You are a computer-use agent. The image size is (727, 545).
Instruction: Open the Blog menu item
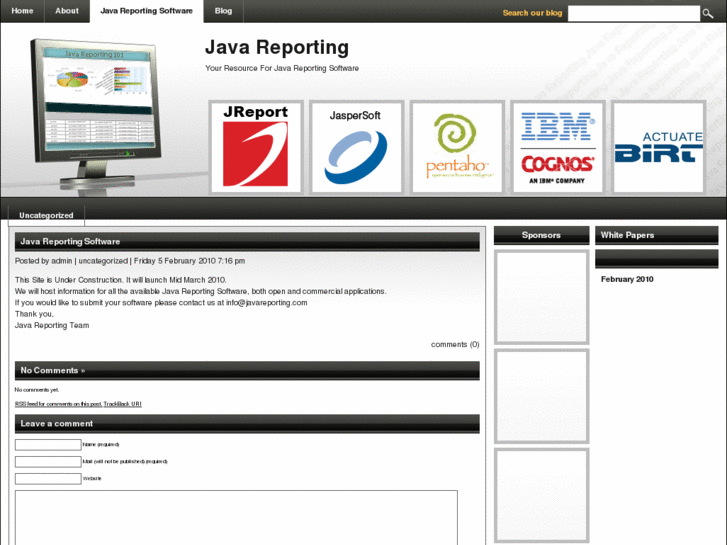tap(223, 11)
